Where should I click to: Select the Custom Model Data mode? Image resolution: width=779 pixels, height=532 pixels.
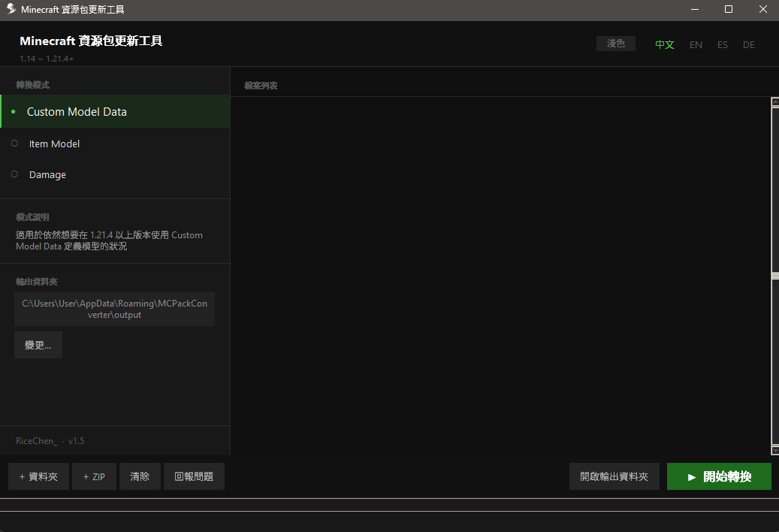point(115,112)
